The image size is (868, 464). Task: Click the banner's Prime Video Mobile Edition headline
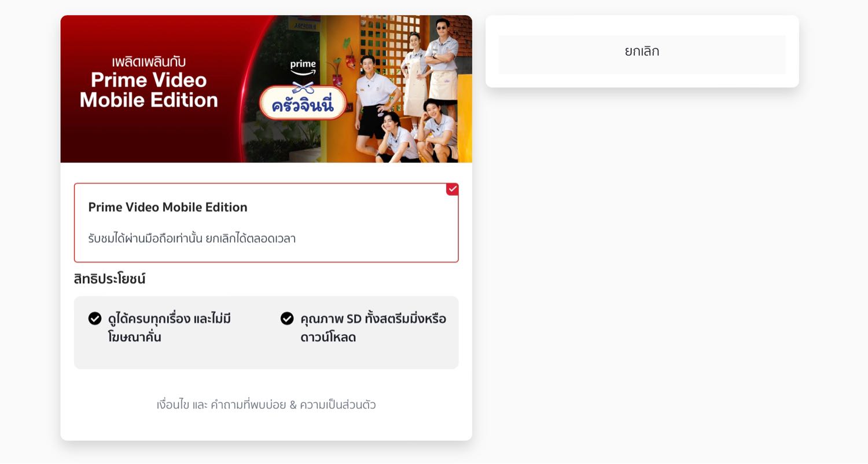coord(149,90)
